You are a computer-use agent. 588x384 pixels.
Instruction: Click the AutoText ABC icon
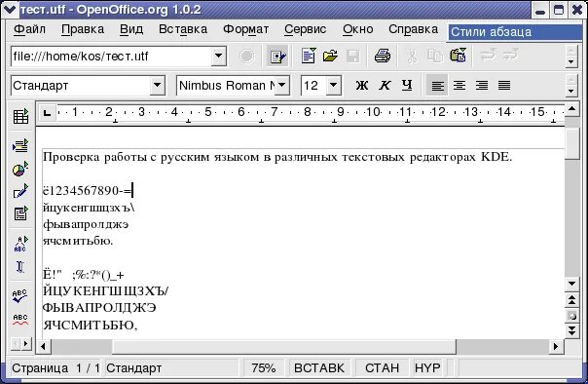coord(20,244)
